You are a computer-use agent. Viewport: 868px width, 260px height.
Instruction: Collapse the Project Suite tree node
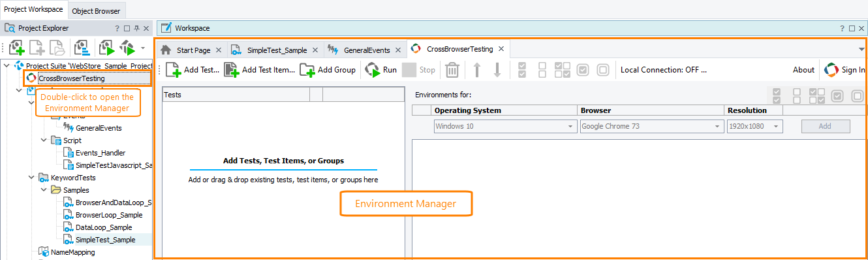[x=7, y=66]
